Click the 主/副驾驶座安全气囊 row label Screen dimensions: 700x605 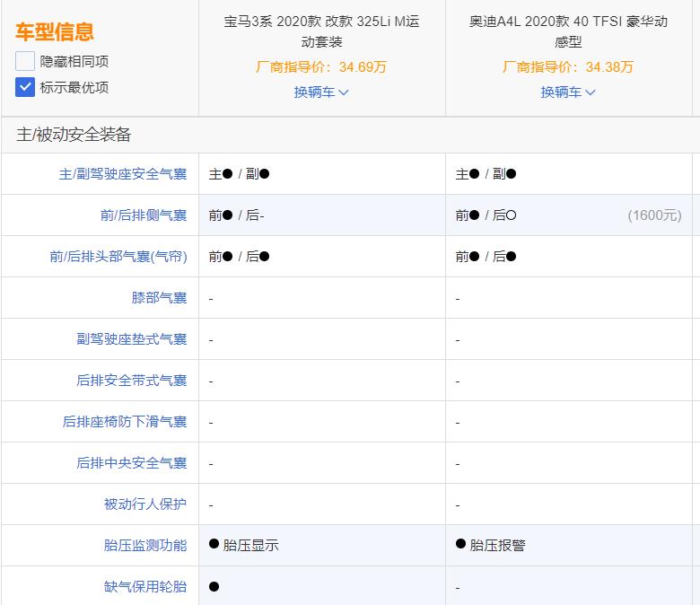(123, 174)
